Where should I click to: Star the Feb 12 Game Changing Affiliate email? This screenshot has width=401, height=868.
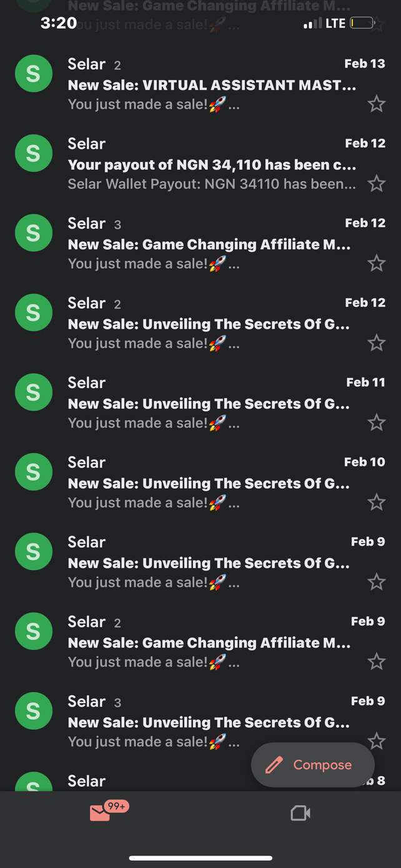point(376,264)
